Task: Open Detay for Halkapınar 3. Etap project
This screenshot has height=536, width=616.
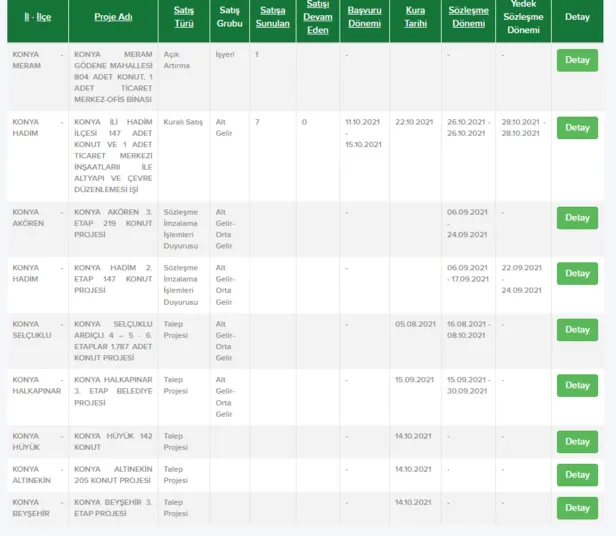Action: [577, 385]
